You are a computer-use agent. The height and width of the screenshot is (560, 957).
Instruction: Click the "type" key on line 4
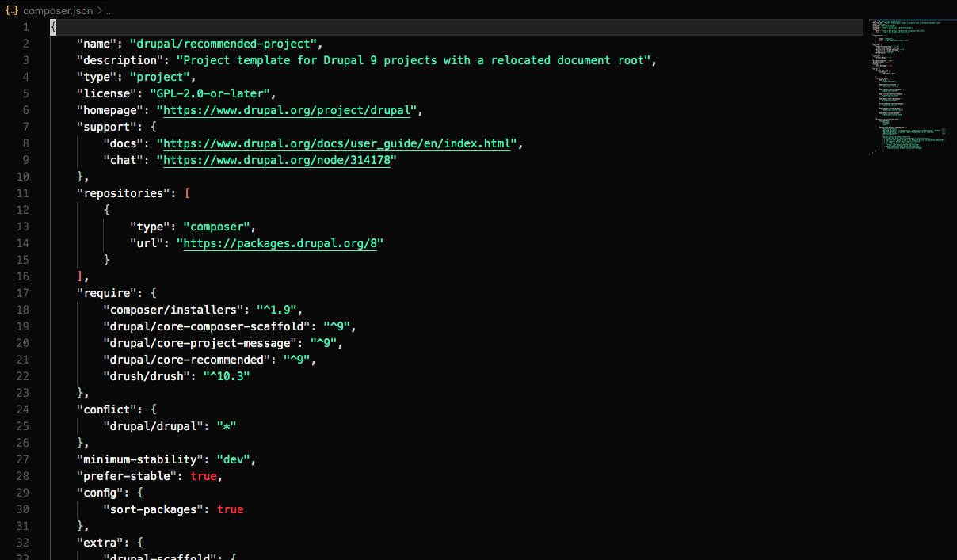(97, 77)
